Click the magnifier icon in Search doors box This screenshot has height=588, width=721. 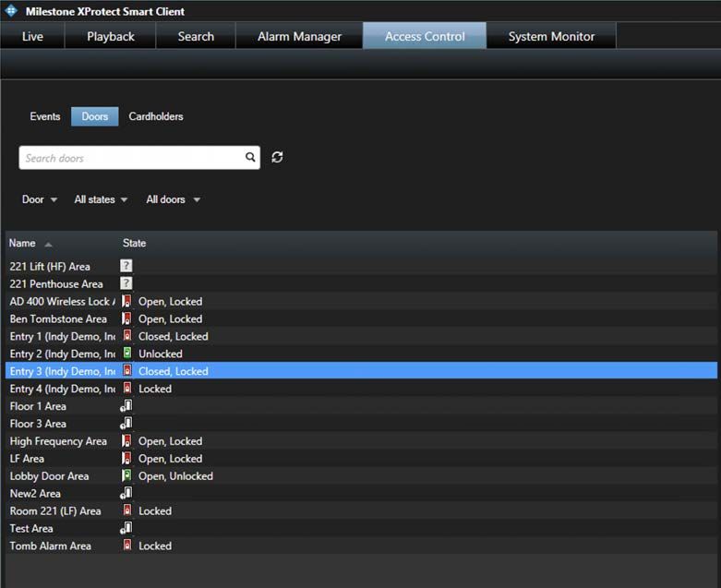[250, 157]
